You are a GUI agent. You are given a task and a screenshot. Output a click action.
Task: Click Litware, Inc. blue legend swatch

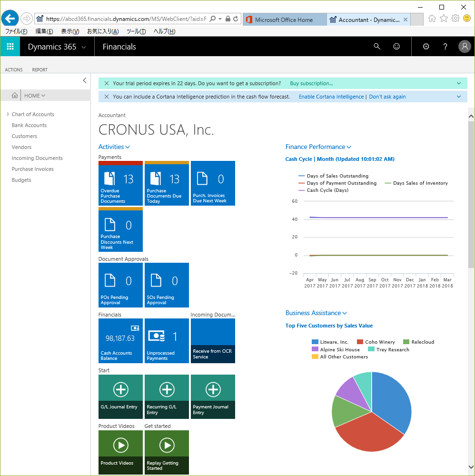pyautogui.click(x=315, y=342)
